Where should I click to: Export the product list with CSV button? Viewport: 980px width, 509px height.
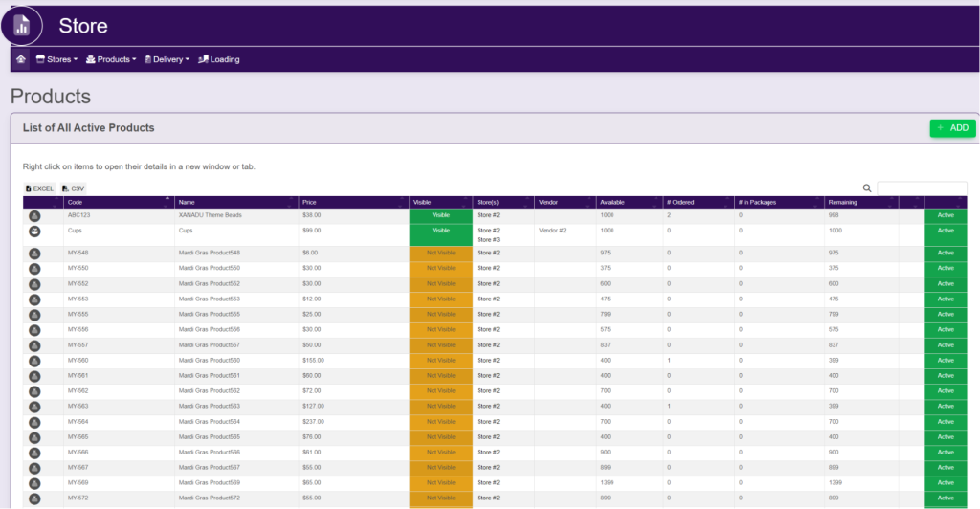tap(73, 188)
